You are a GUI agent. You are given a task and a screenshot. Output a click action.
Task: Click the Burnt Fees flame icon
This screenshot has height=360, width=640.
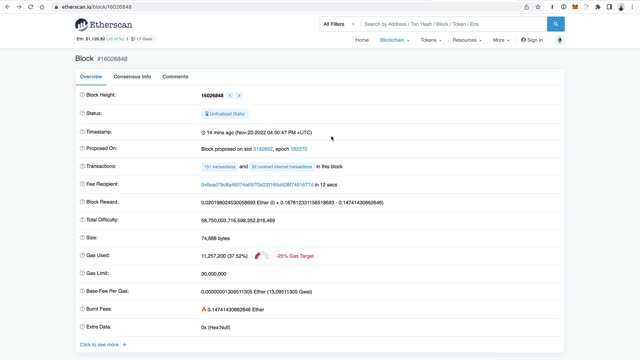(x=204, y=309)
